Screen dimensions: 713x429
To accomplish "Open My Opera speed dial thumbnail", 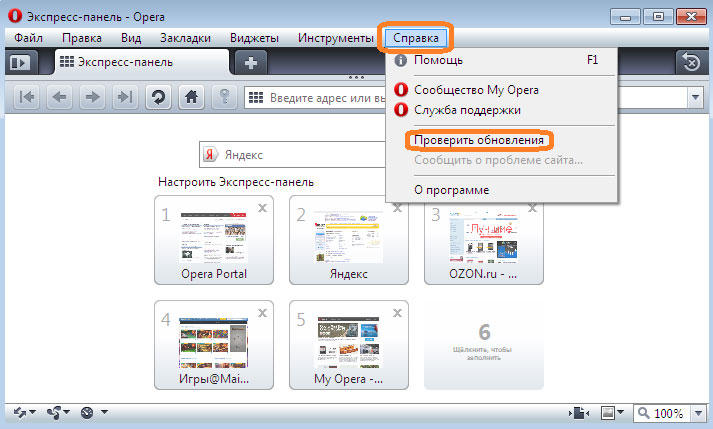I will pos(349,345).
